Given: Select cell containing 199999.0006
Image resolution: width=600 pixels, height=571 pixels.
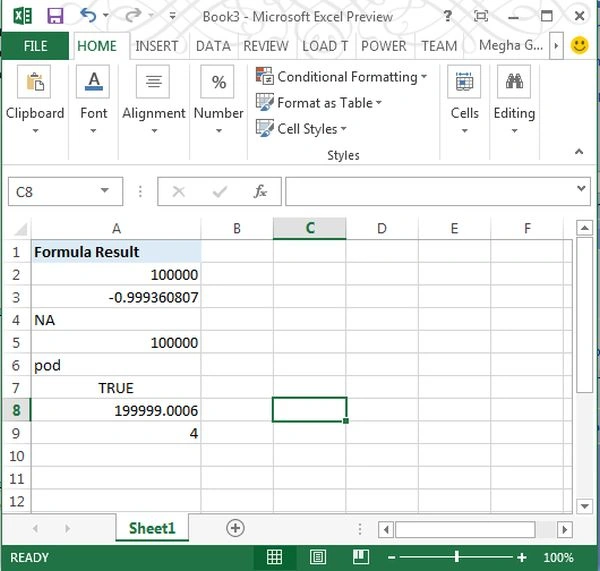Looking at the screenshot, I should [x=116, y=410].
